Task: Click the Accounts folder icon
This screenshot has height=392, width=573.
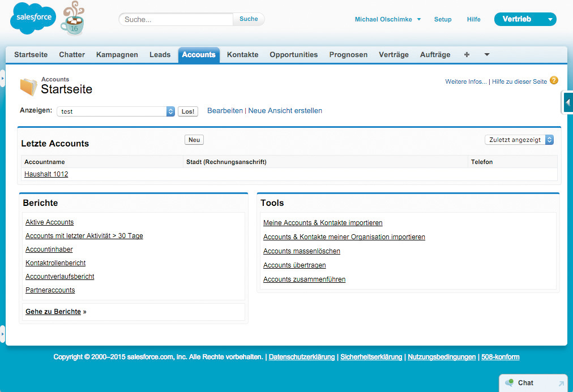Action: click(x=28, y=87)
